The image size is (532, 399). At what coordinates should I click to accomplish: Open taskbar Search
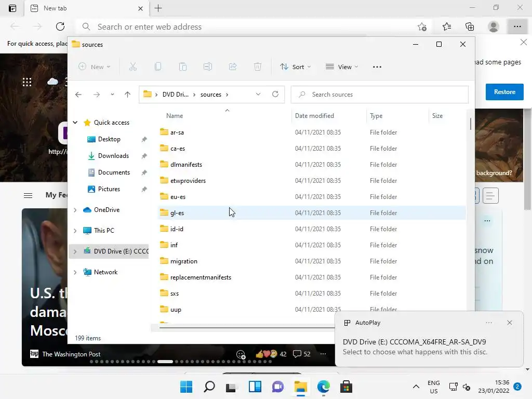pos(209,387)
